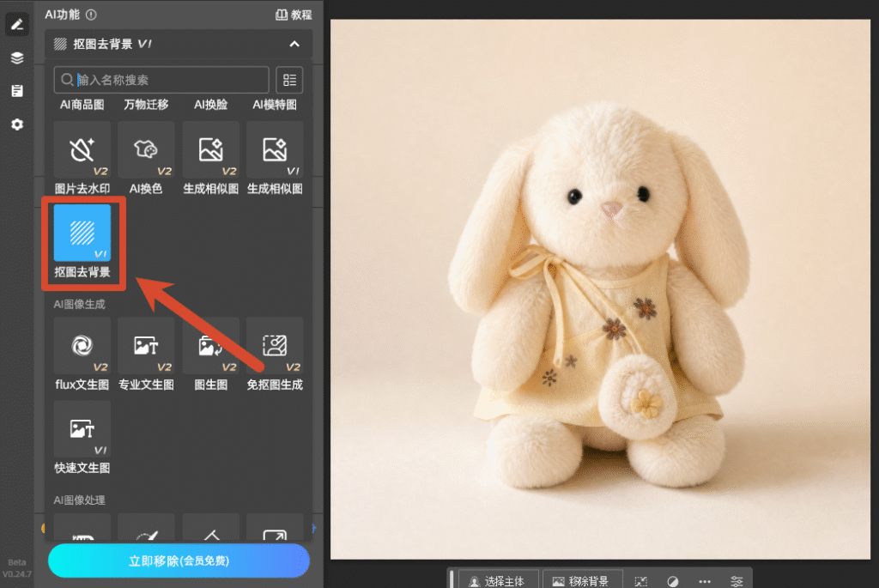This screenshot has height=588, width=879.
Task: Open the flux文生图 generator
Action: (x=82, y=354)
